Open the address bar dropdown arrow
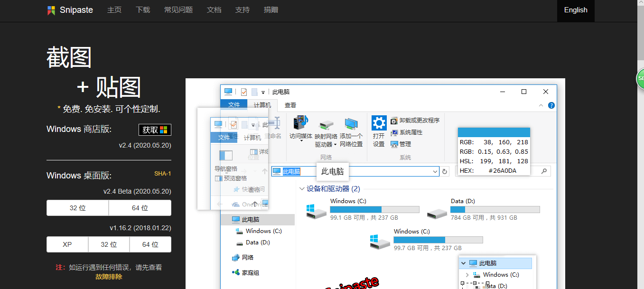644x289 pixels. tap(435, 171)
